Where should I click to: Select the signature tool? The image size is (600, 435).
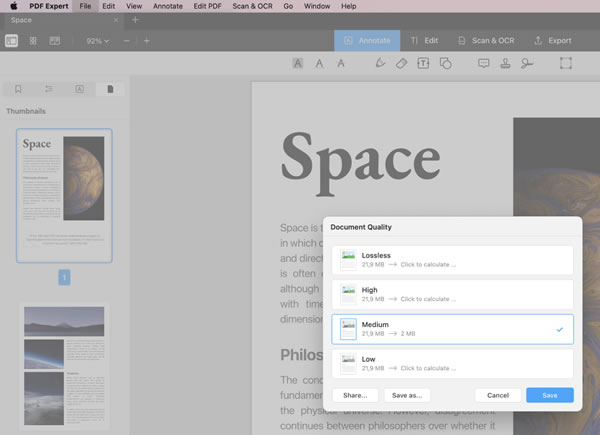(527, 63)
